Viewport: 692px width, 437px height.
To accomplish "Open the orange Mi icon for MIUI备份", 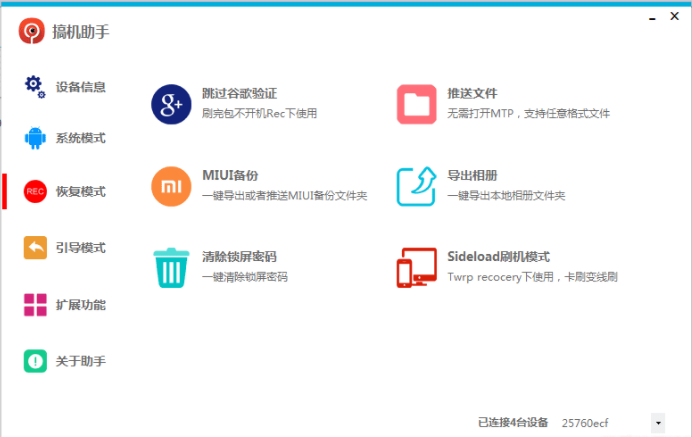I will click(x=171, y=186).
